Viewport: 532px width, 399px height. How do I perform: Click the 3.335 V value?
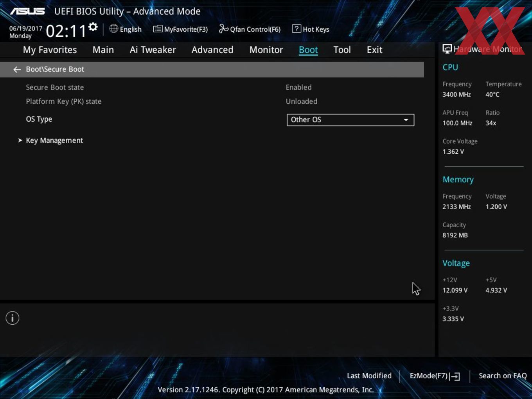[453, 319]
